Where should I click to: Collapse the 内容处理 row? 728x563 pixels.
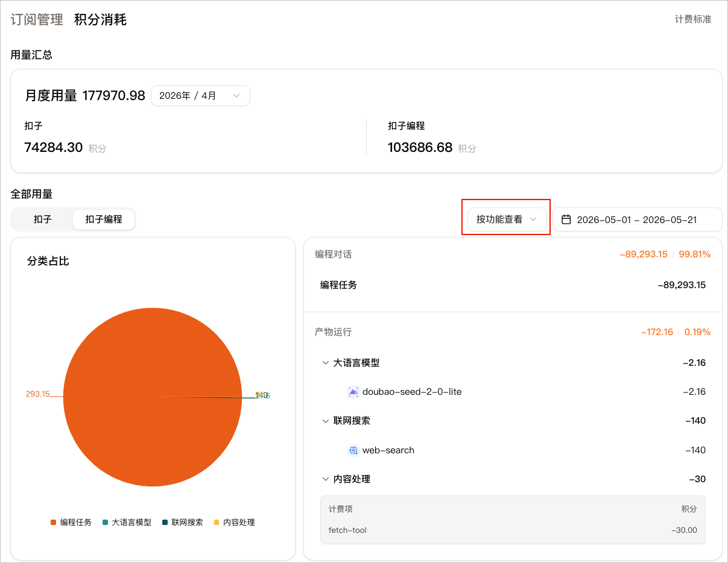326,479
